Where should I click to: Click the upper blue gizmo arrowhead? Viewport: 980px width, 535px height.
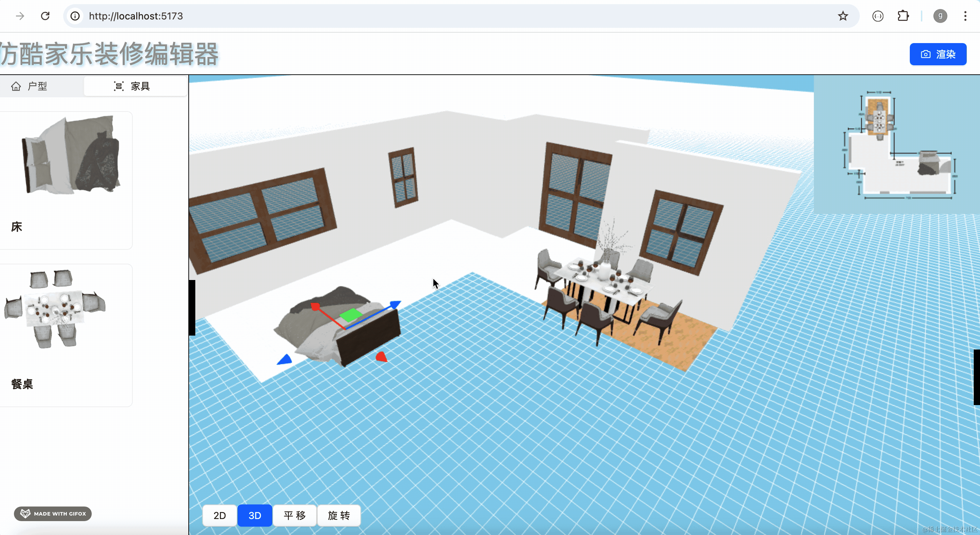(395, 305)
